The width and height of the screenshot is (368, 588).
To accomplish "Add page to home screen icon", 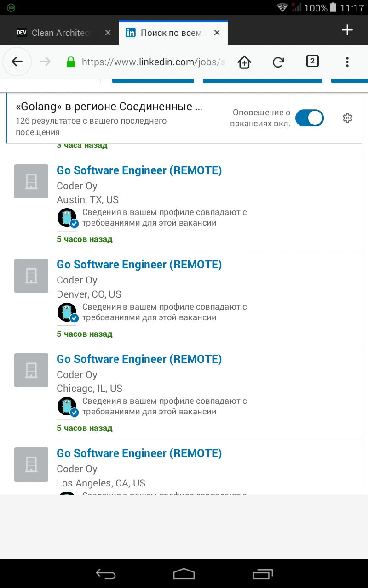I will click(x=244, y=62).
